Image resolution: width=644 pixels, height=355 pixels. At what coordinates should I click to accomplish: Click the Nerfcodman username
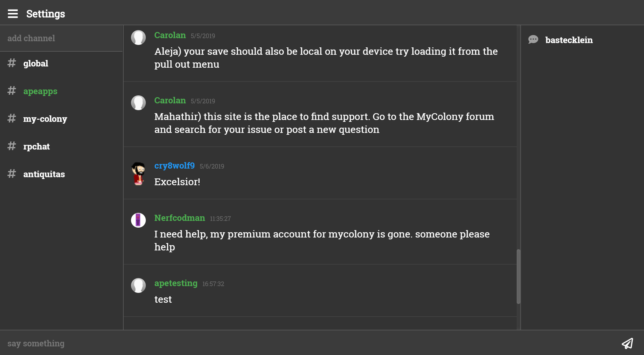point(180,218)
